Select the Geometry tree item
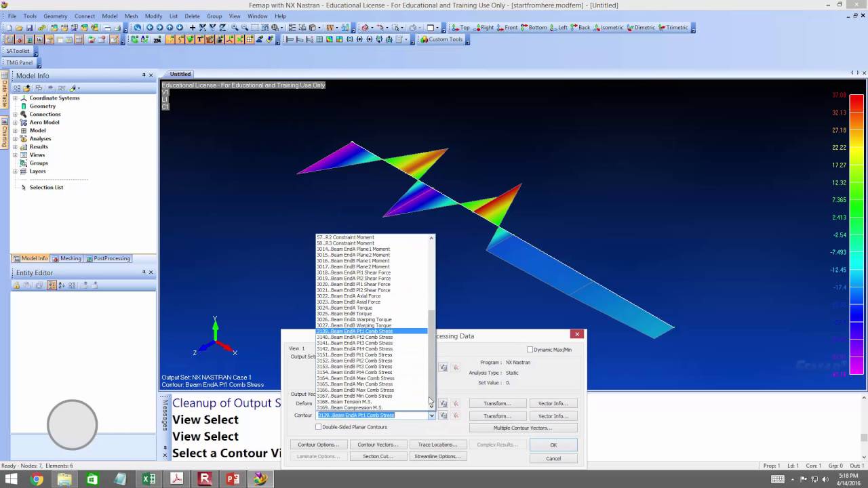 tap(42, 106)
